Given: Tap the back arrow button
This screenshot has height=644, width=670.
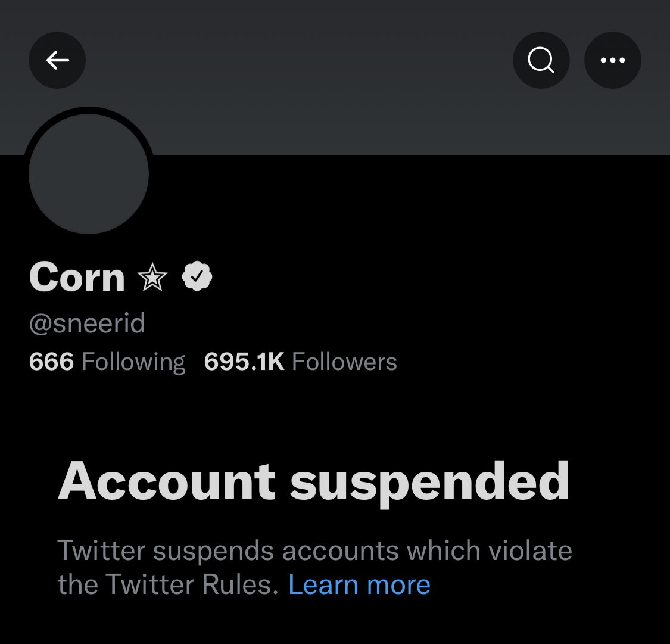Looking at the screenshot, I should click(x=57, y=60).
